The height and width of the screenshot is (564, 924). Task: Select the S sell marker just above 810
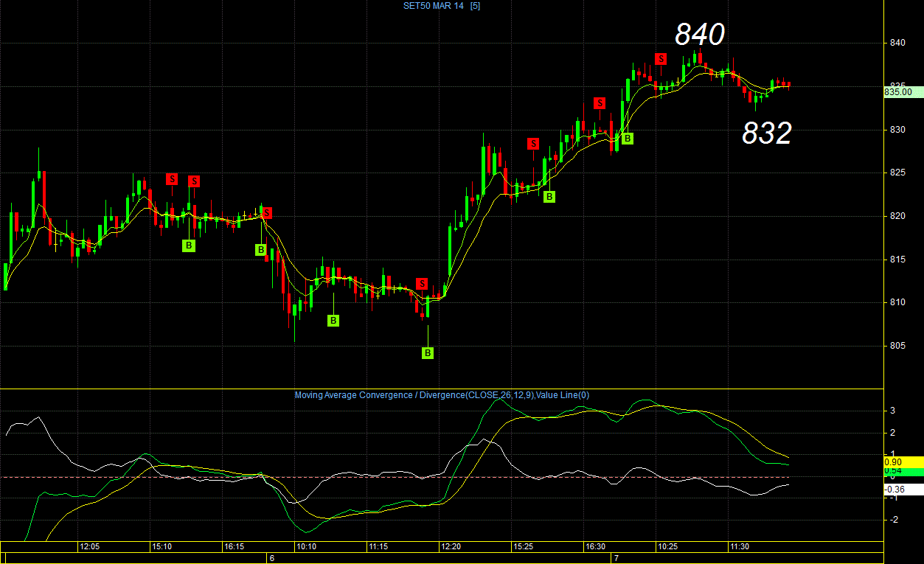(422, 284)
